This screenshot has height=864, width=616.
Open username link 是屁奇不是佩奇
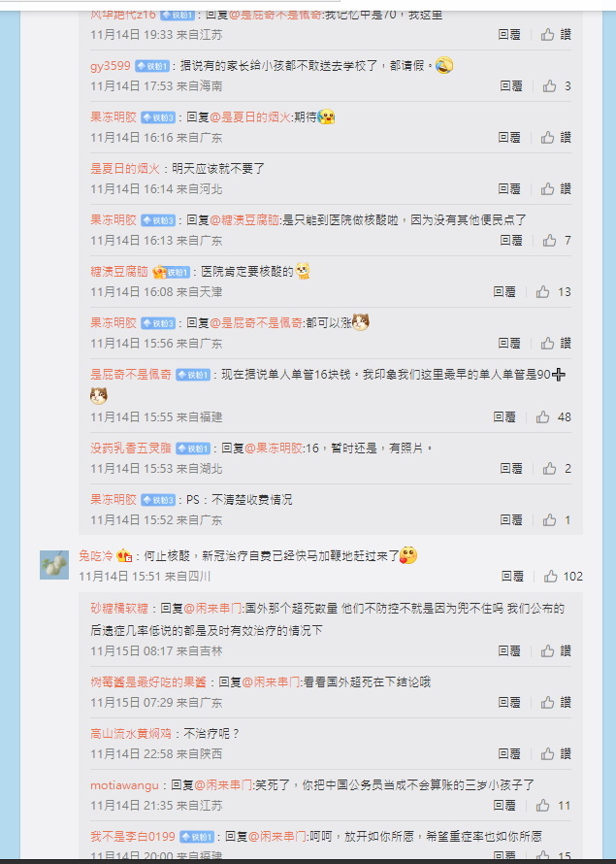131,375
